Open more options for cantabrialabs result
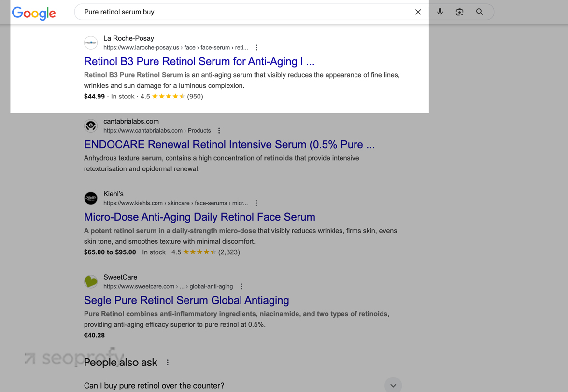Viewport: 568px width, 392px height. pos(219,131)
